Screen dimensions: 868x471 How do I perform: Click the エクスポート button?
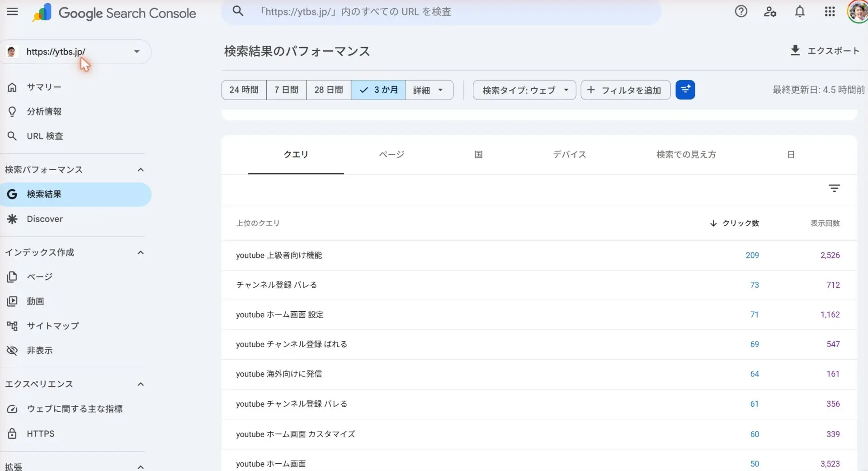(825, 51)
